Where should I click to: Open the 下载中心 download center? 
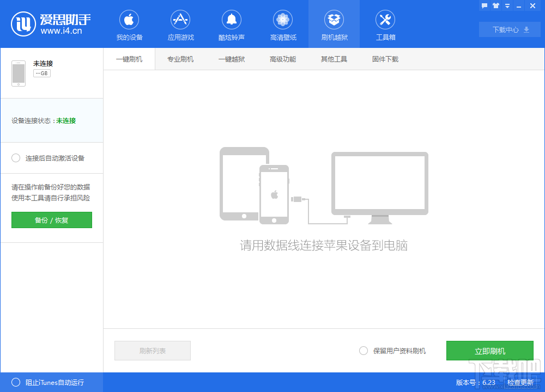point(509,29)
